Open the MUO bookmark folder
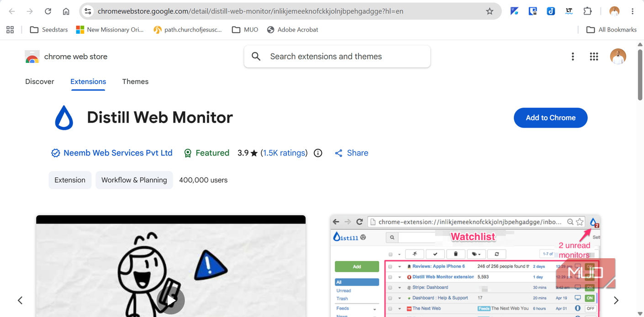This screenshot has height=317, width=644. click(x=245, y=30)
